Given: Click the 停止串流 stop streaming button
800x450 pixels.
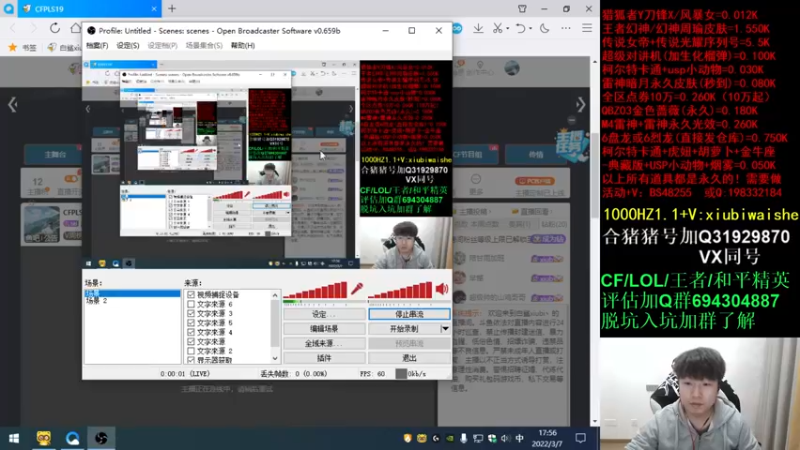Looking at the screenshot, I should pos(409,314).
